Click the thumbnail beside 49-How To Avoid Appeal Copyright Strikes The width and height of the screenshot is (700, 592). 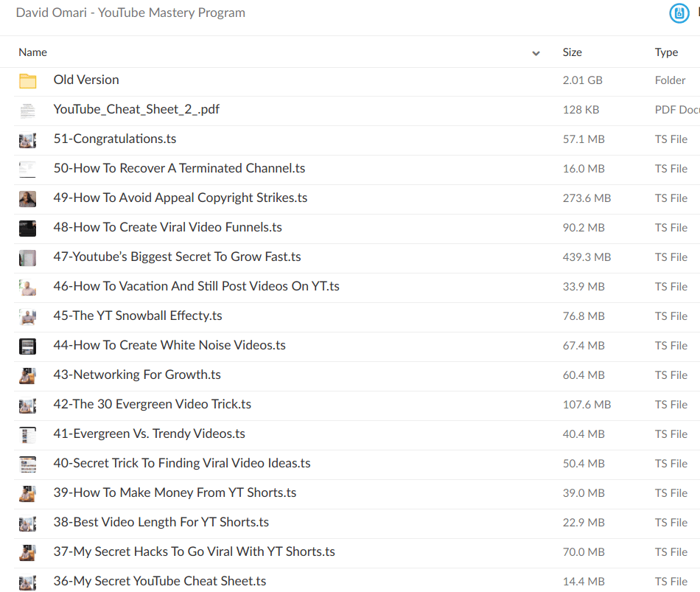pyautogui.click(x=27, y=198)
